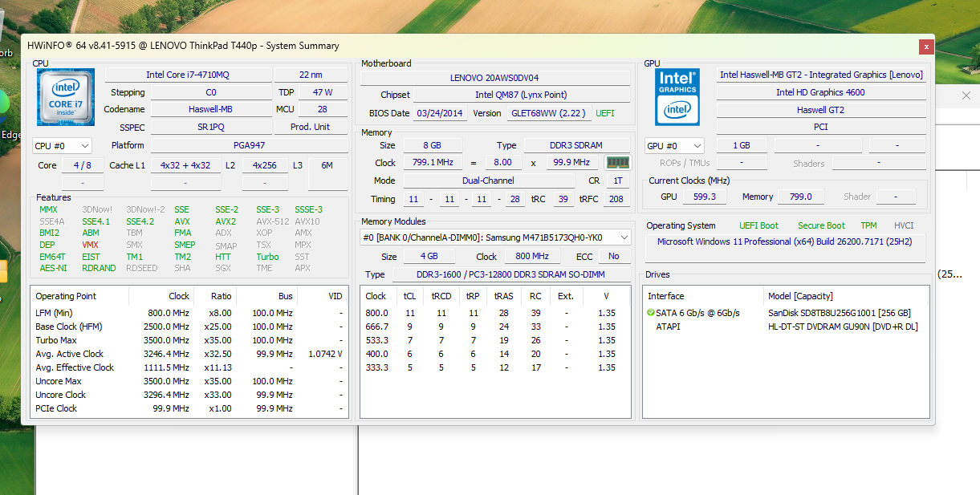980x495 pixels.
Task: Open the GPU #0 selector dropdown
Action: tap(675, 146)
